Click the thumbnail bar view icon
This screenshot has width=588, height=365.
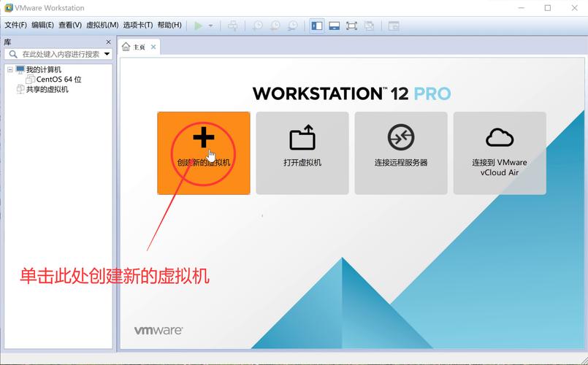click(334, 26)
